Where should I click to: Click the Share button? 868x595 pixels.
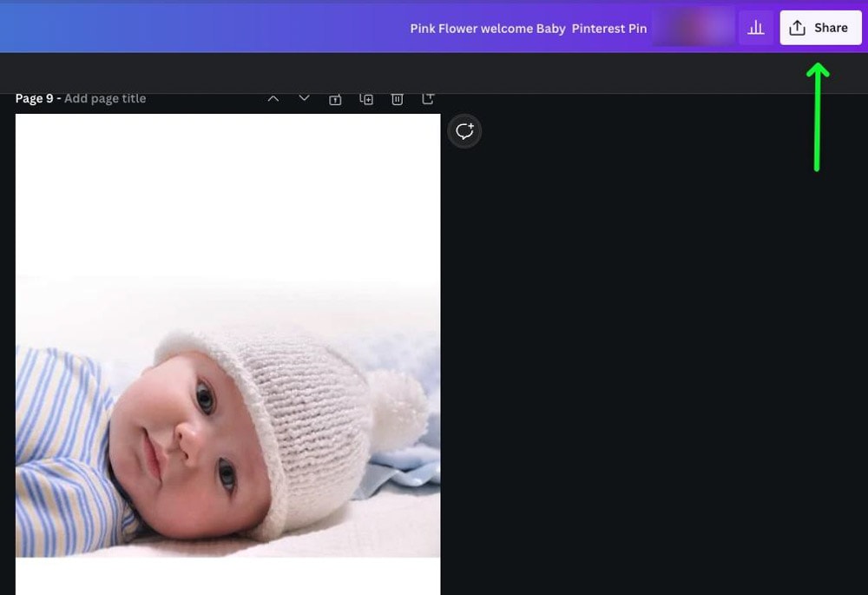point(820,28)
